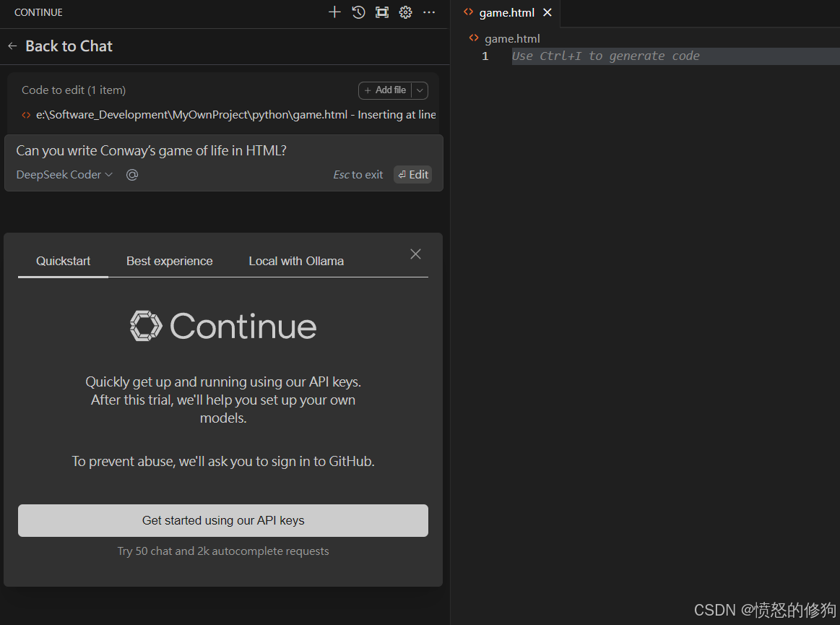Click the Add file button
The width and height of the screenshot is (840, 625).
(386, 90)
